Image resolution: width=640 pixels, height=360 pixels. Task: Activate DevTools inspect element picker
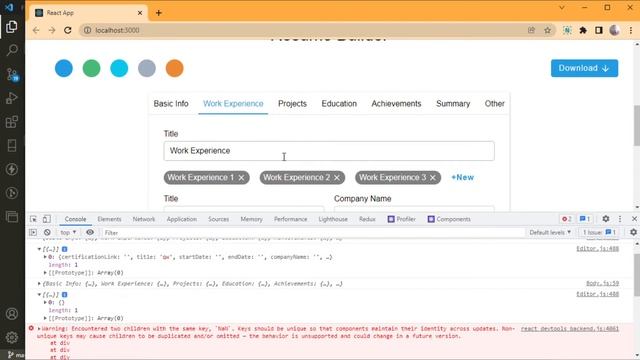(x=33, y=219)
